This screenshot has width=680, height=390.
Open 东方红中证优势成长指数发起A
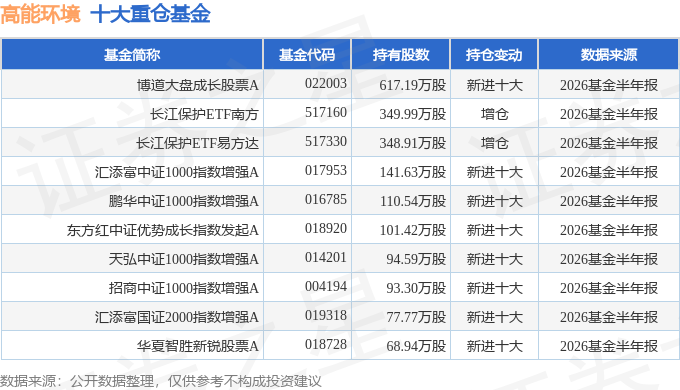point(163,230)
